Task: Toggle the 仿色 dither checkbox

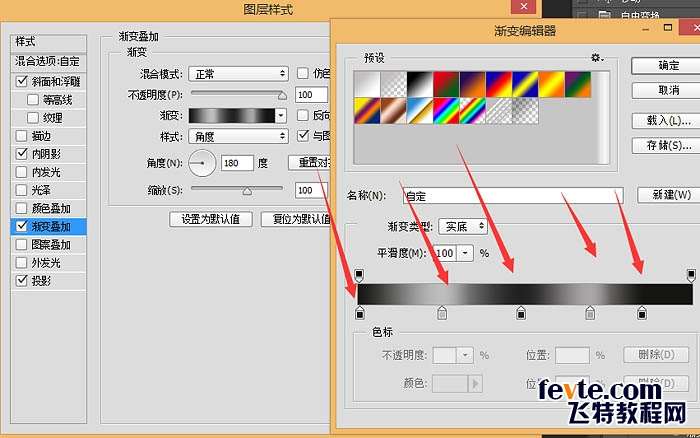Action: (x=303, y=73)
